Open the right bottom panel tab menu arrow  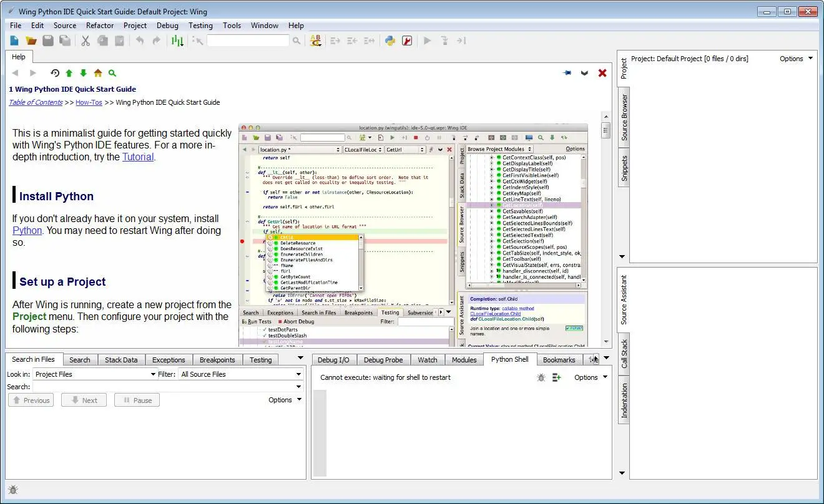pyautogui.click(x=606, y=358)
